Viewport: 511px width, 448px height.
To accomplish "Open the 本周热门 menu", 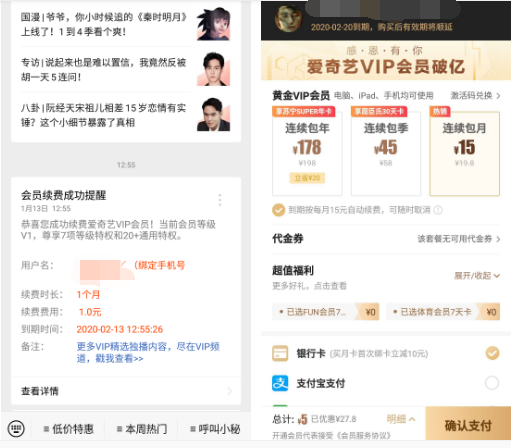I will [x=142, y=429].
